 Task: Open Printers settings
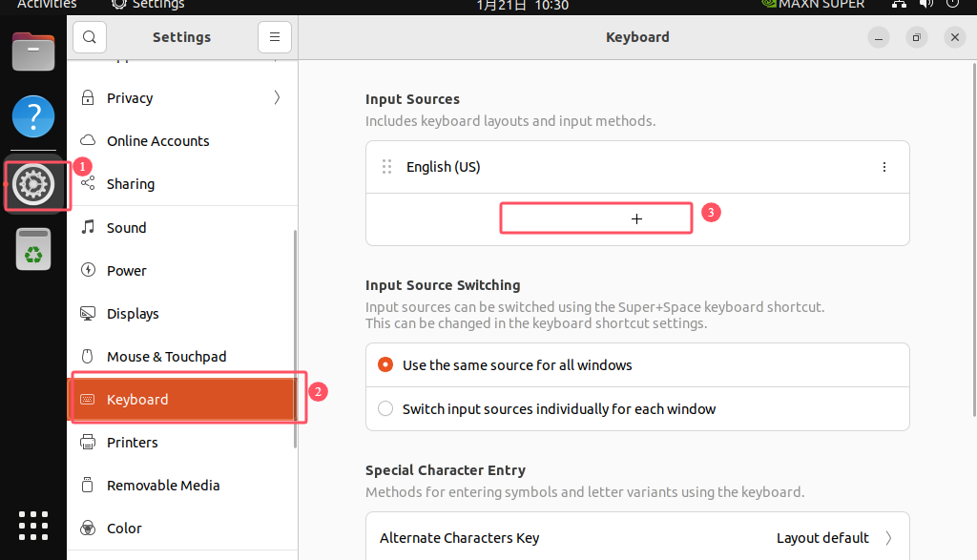pos(182,443)
